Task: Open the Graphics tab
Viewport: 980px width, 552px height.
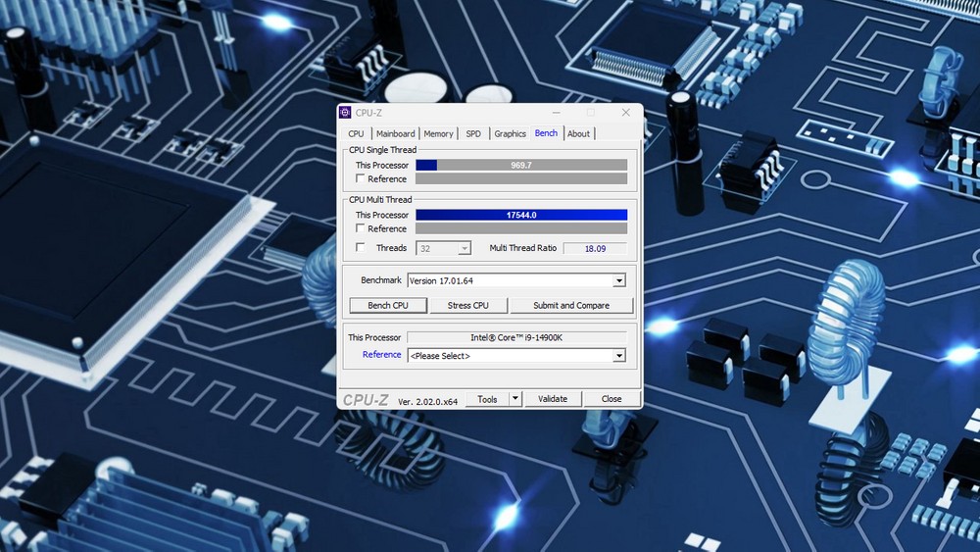Action: click(x=510, y=133)
